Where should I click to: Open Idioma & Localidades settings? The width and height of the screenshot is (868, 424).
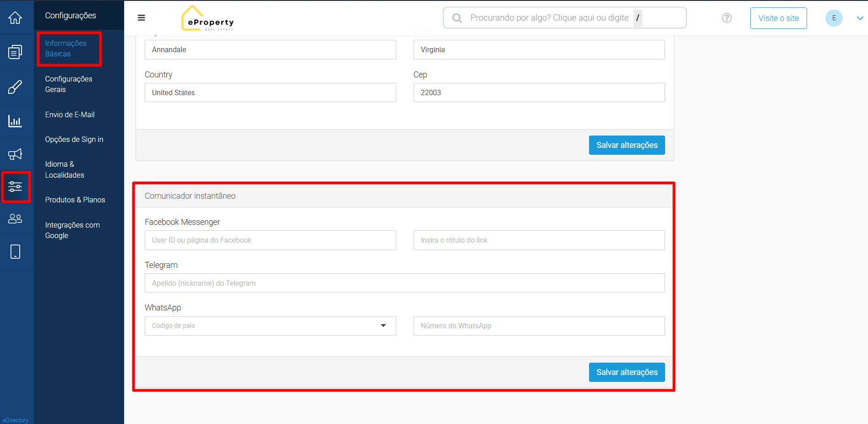(x=65, y=169)
